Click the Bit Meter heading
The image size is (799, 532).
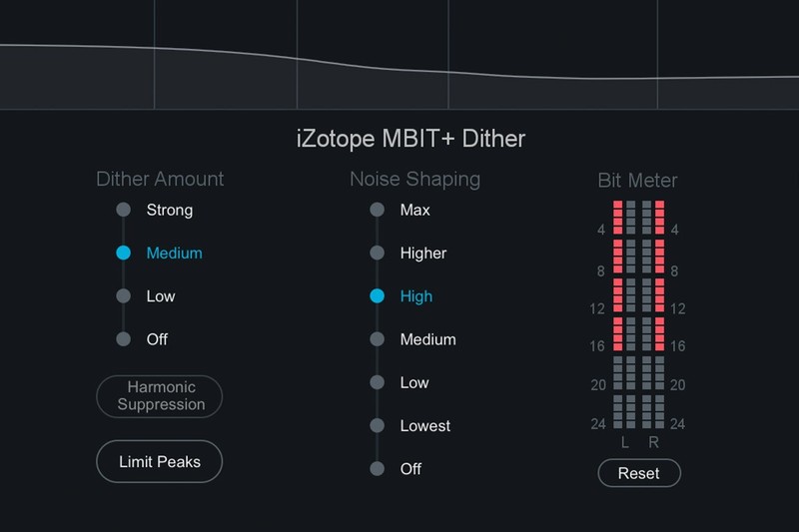click(x=637, y=181)
